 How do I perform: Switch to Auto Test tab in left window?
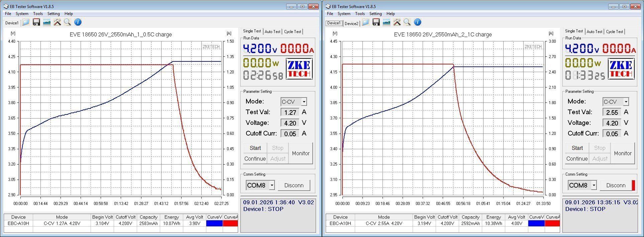pos(272,32)
